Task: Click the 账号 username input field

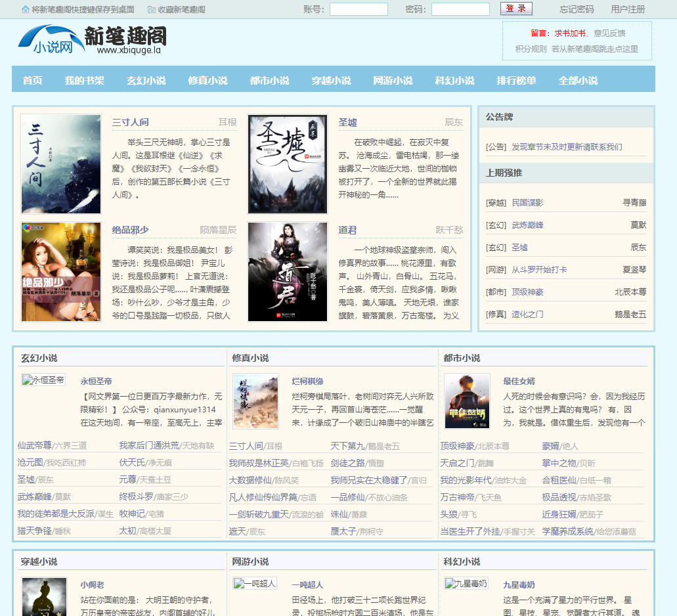Action: coord(359,9)
